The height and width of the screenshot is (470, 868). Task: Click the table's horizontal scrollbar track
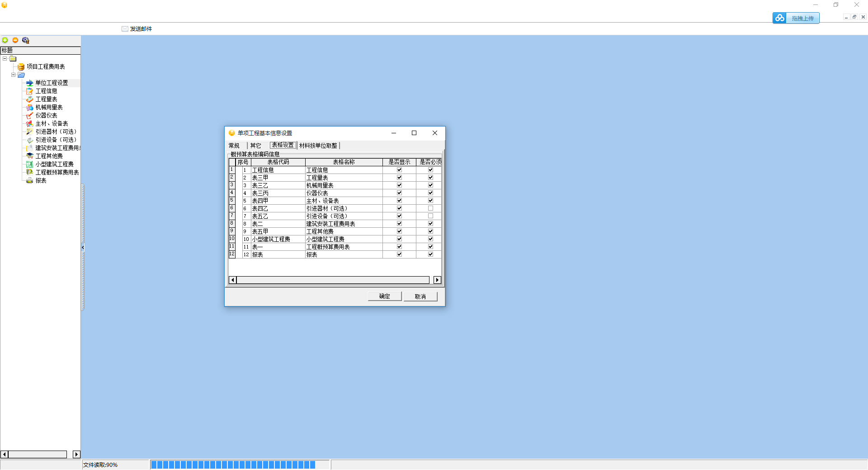tap(333, 280)
